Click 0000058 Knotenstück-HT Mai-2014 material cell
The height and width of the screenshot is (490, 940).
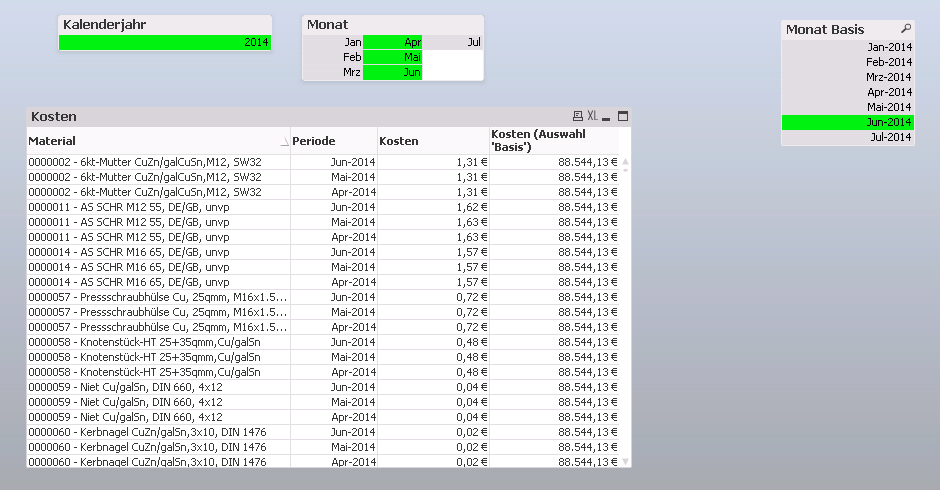[x=158, y=357]
